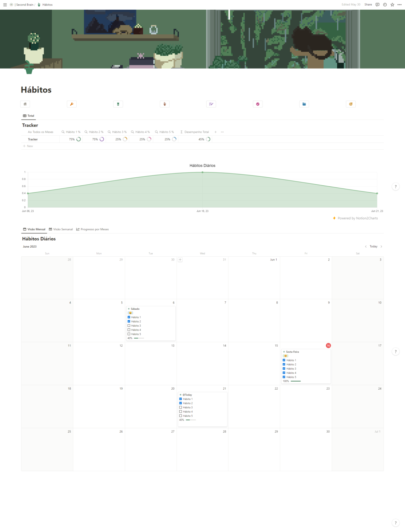
Task: Check Hábito 5 on @Today card
Action: pyautogui.click(x=181, y=416)
